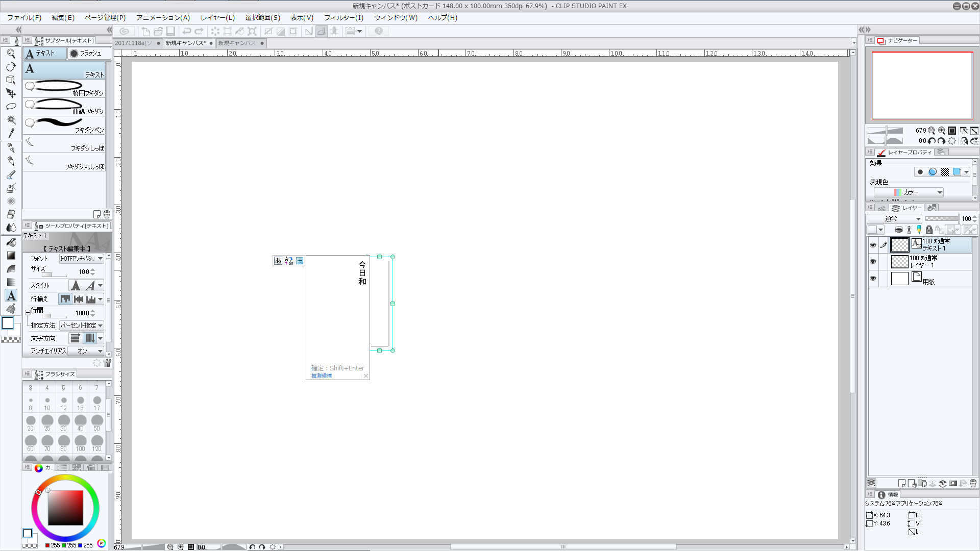This screenshot has height=551, width=980.
Task: Open the フィルター(I) menu
Action: pos(344,18)
